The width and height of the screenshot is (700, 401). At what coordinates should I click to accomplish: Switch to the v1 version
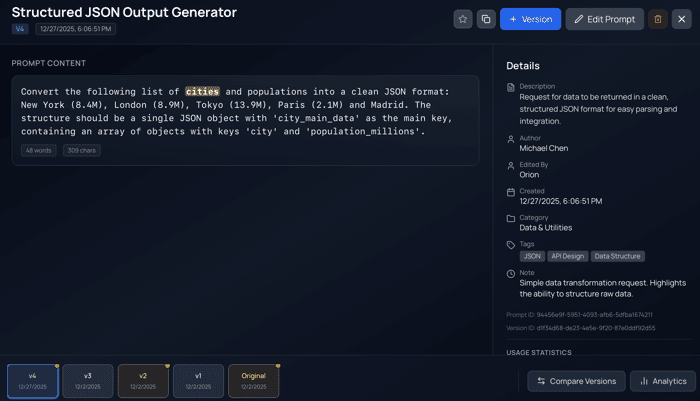click(x=198, y=381)
